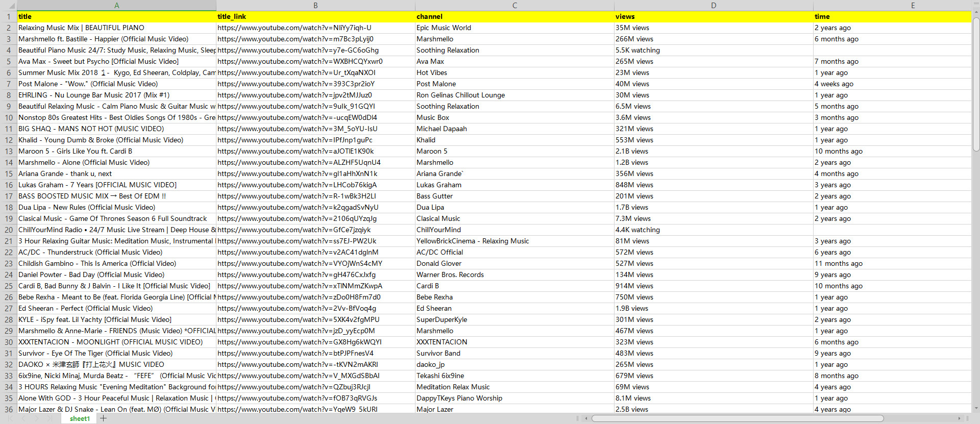The height and width of the screenshot is (424, 980).
Task: Select the 'Relaxing Music Mix | BEAUTIFUL PIANO' cell
Action: 116,28
